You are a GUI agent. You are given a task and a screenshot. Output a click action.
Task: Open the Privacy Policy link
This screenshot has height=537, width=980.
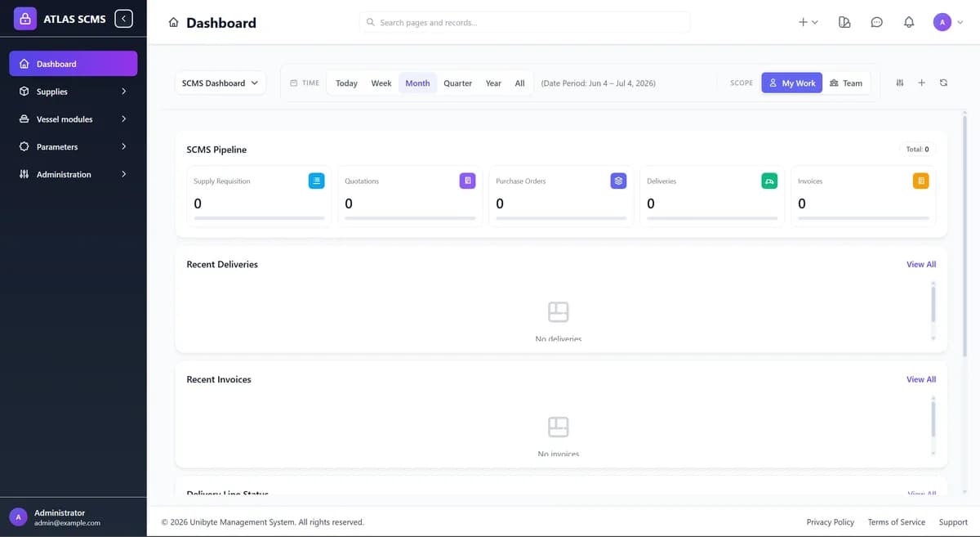click(831, 521)
